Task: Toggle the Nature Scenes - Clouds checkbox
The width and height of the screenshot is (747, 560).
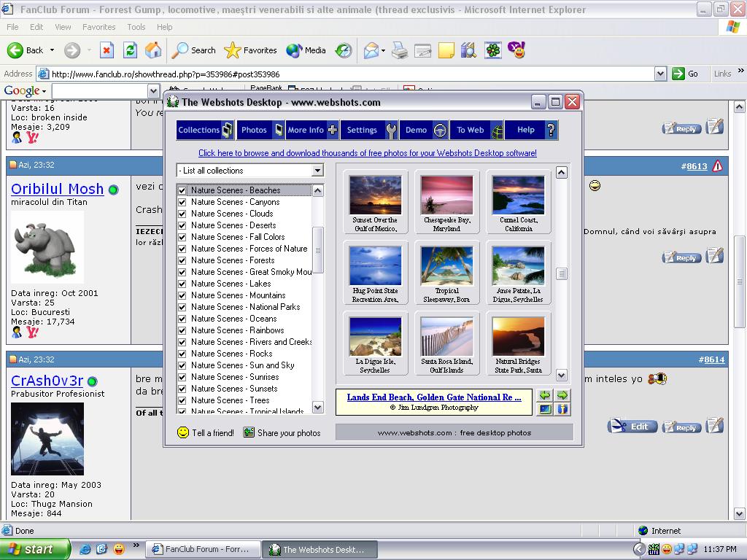Action: coord(182,214)
